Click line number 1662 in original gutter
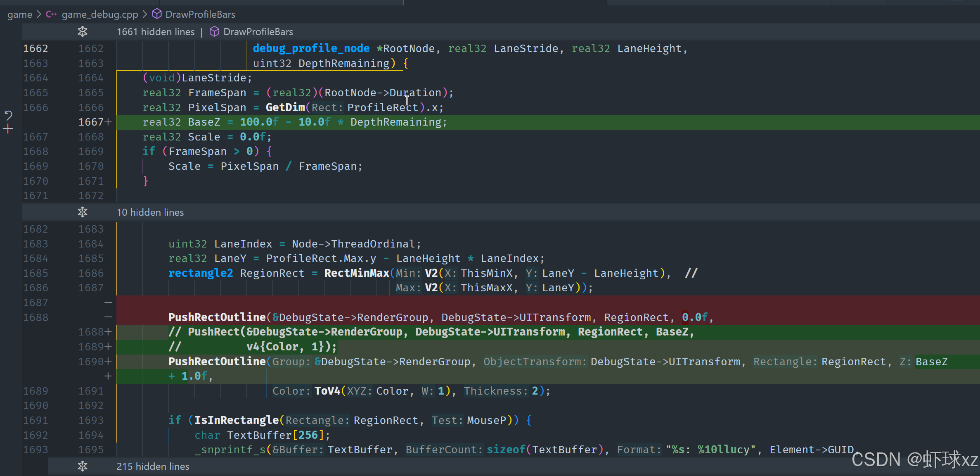Image resolution: width=980 pixels, height=476 pixels. [x=36, y=48]
